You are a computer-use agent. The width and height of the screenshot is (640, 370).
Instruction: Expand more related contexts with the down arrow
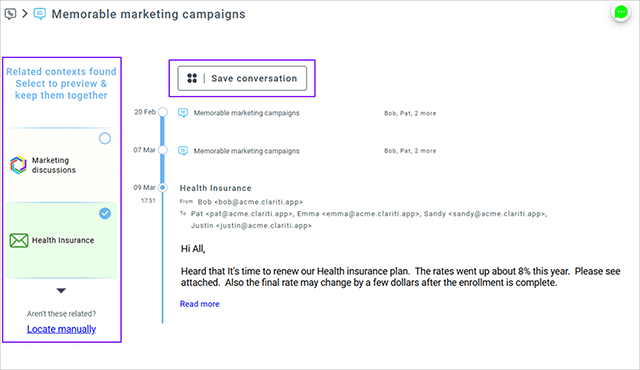pyautogui.click(x=61, y=290)
